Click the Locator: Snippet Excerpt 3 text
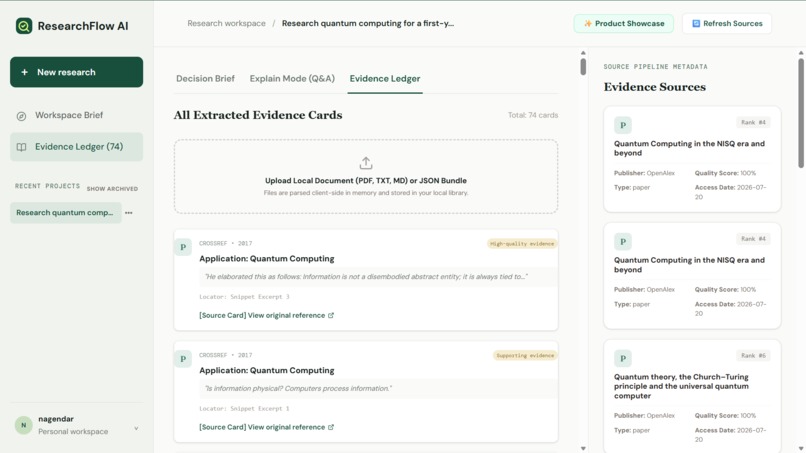 coord(244,297)
